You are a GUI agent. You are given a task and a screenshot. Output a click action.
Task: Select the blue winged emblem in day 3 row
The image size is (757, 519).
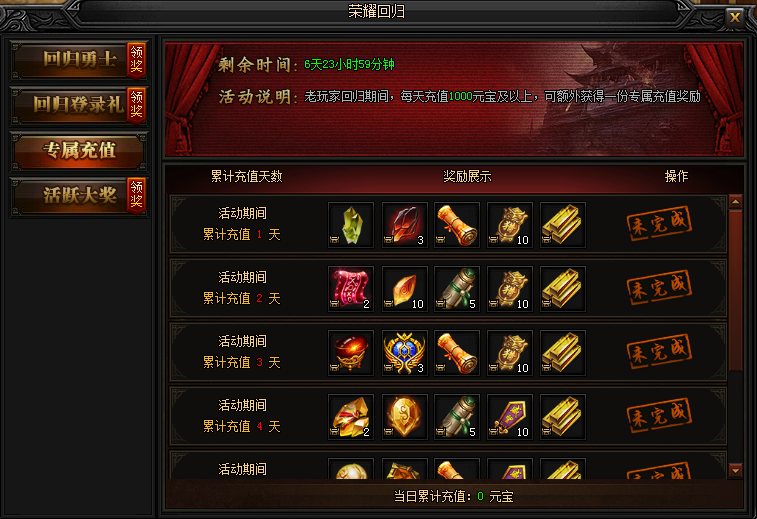tap(405, 353)
